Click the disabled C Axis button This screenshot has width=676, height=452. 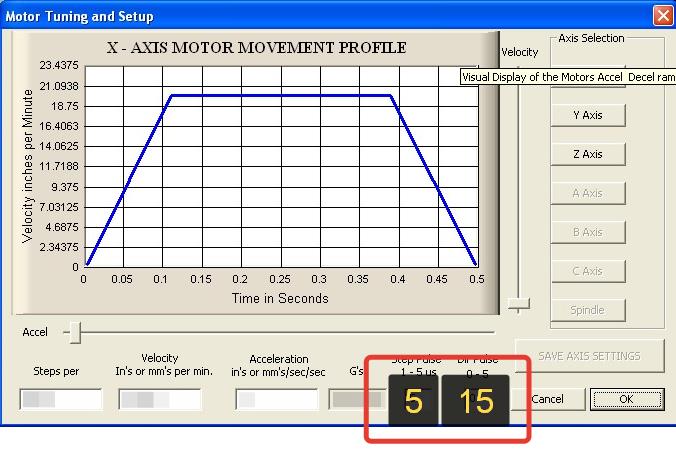click(x=588, y=271)
